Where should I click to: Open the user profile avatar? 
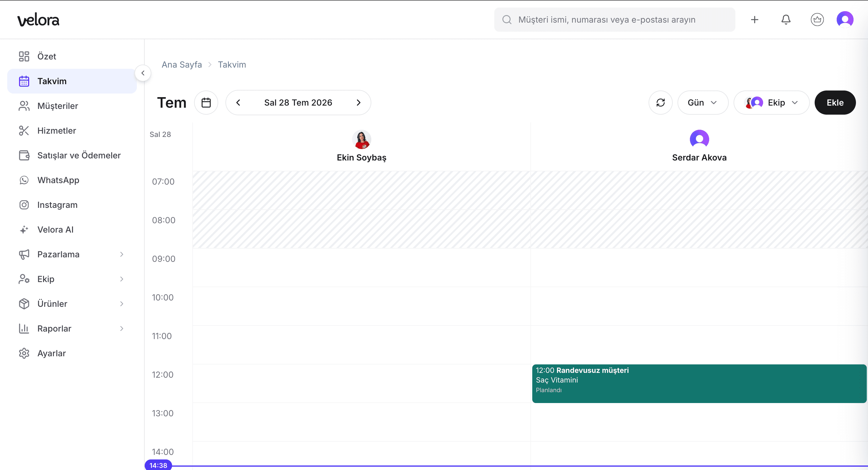tap(845, 20)
